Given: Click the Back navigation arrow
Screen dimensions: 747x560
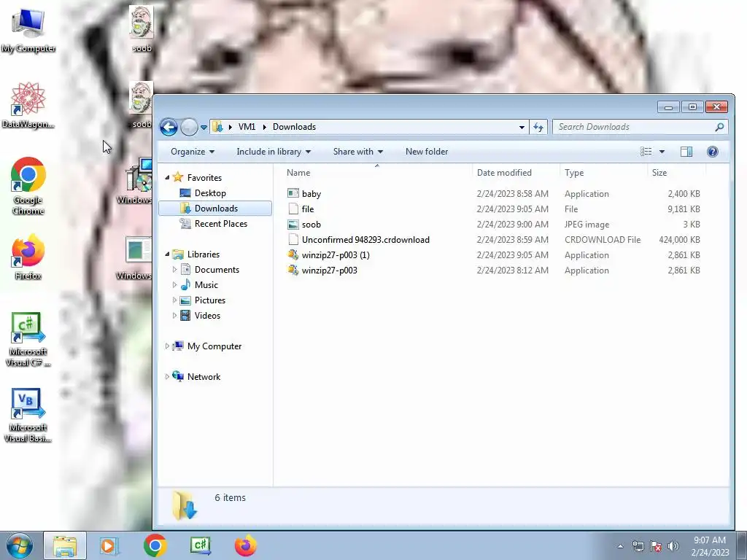Looking at the screenshot, I should point(169,127).
